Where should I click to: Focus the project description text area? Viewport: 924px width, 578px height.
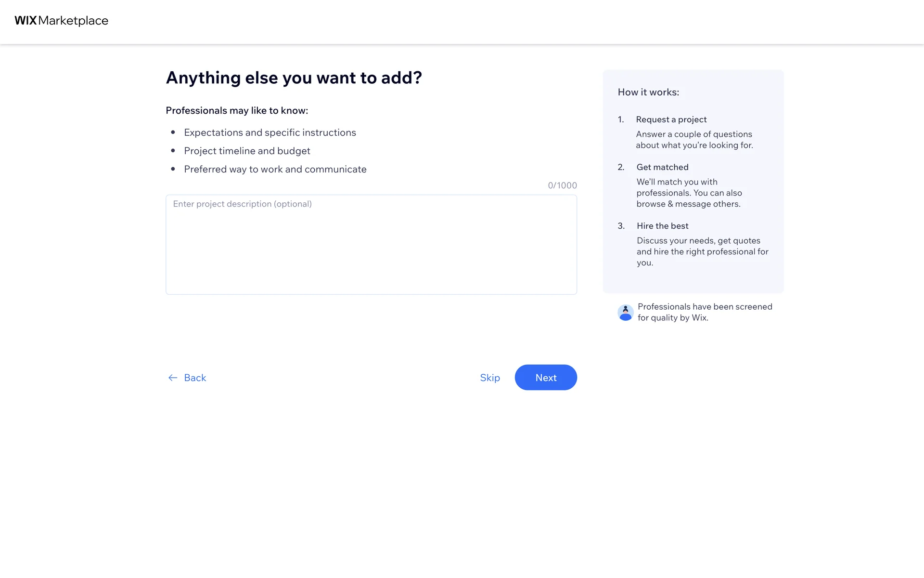click(x=371, y=245)
